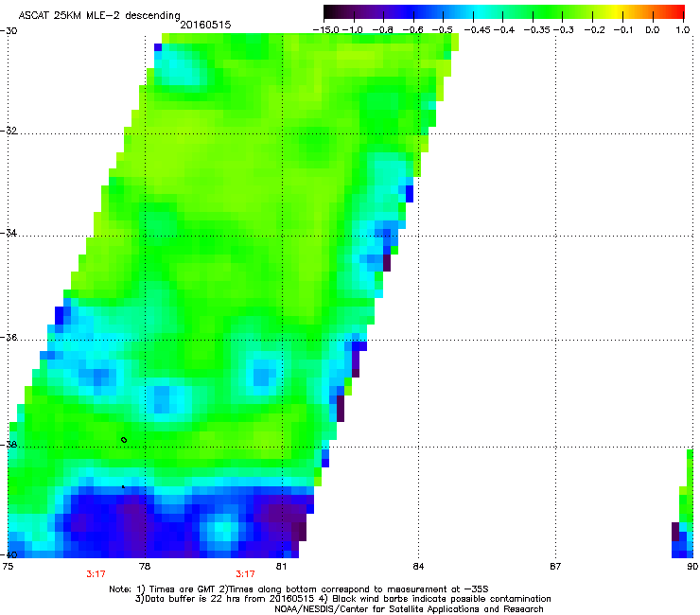This screenshot has height=615, width=700.
Task: Click the red 3:17 time under longitude 81
Action: point(246,574)
